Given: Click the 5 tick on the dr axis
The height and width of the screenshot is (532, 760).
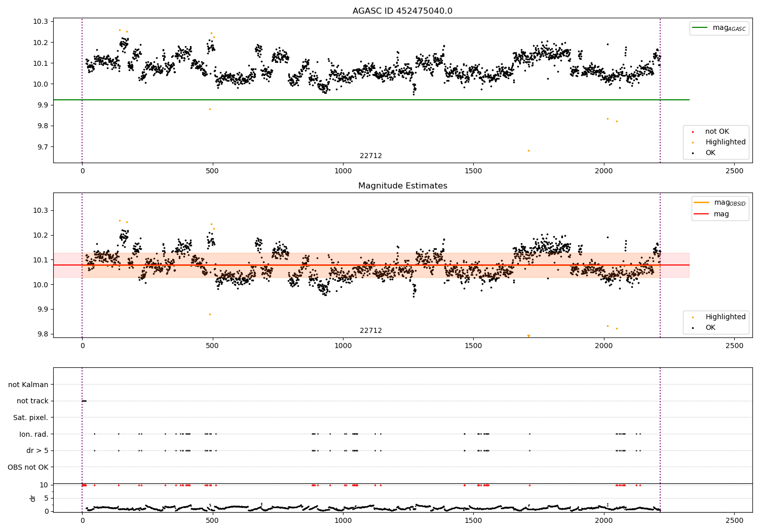Looking at the screenshot, I should (x=46, y=498).
